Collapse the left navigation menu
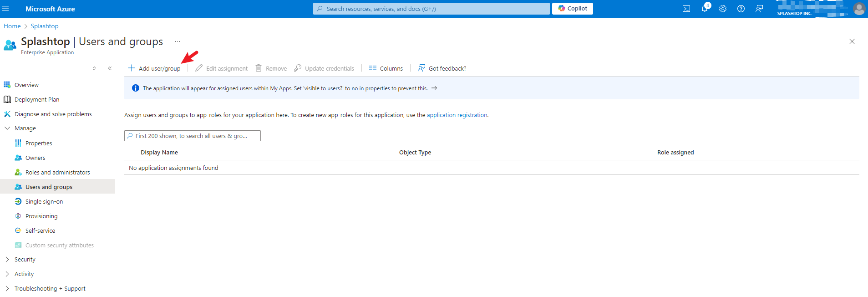Viewport: 868px width, 297px height. click(110, 68)
